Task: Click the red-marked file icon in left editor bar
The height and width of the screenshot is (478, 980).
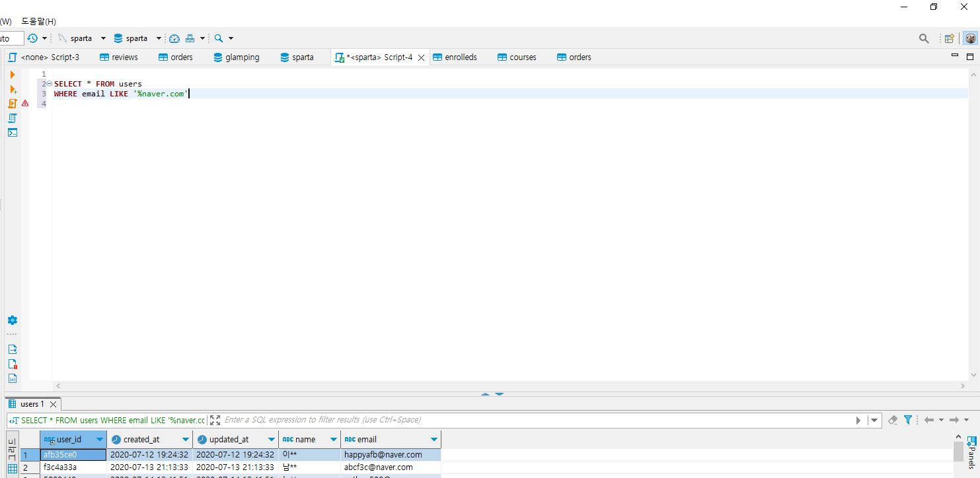Action: (13, 364)
